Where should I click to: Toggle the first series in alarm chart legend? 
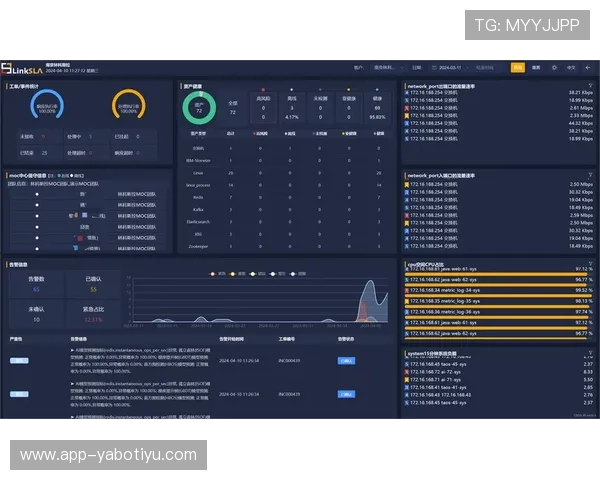212,273
